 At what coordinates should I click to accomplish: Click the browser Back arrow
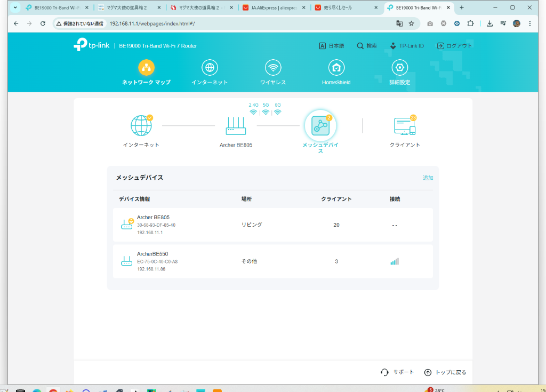16,23
